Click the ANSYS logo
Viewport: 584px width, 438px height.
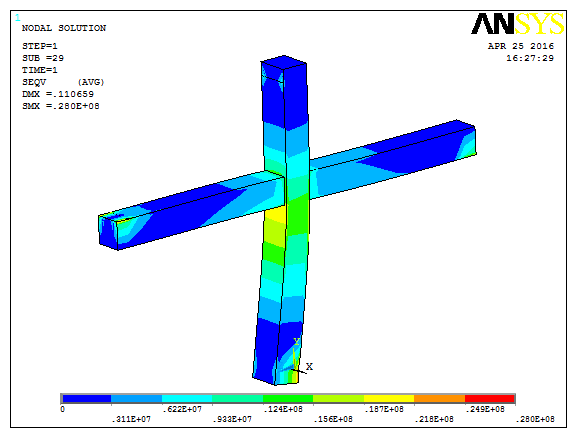(518, 24)
